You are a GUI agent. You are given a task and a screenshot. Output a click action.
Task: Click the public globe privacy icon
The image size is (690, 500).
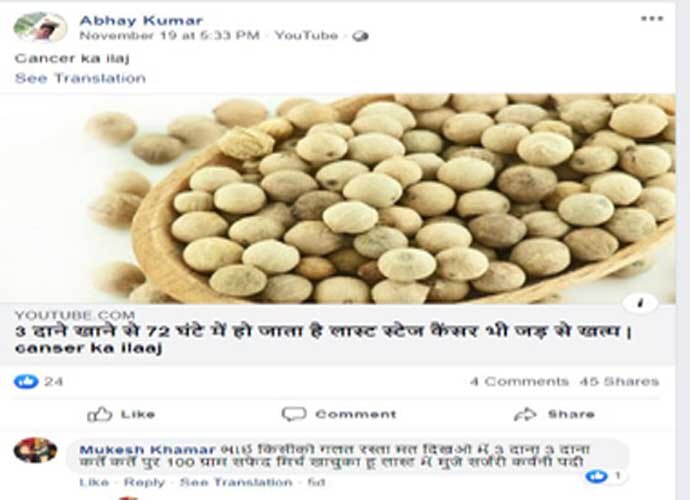[360, 36]
